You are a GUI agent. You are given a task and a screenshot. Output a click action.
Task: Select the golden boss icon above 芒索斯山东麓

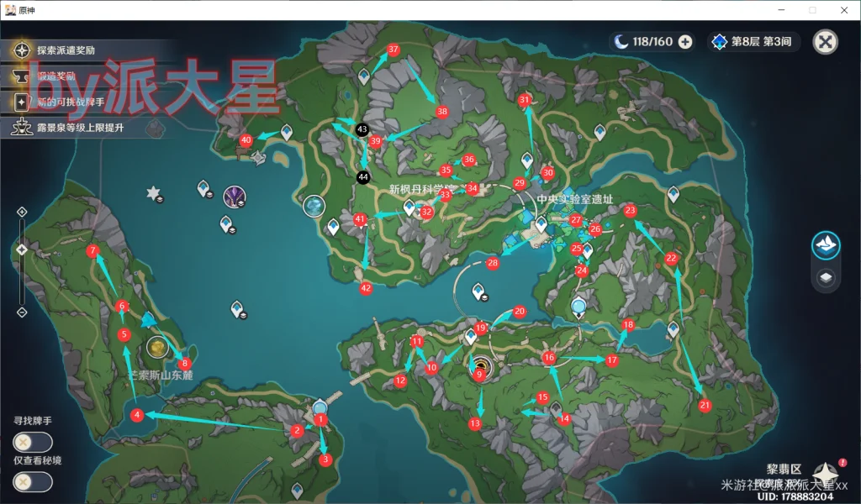click(x=157, y=346)
